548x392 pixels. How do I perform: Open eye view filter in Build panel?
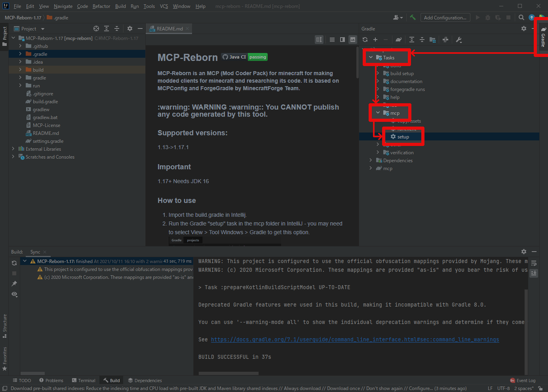tap(14, 294)
